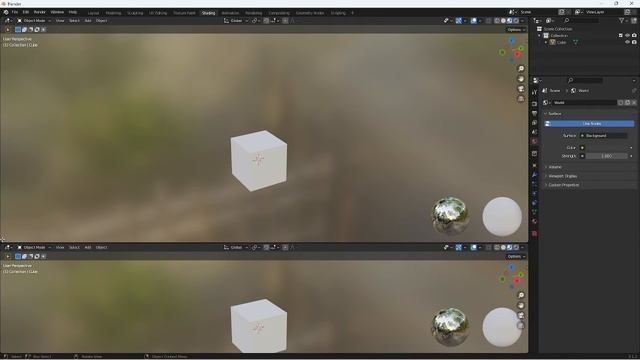Toggle camera view icon in top viewport
Viewport: 640px width, 360px height.
pos(521,89)
